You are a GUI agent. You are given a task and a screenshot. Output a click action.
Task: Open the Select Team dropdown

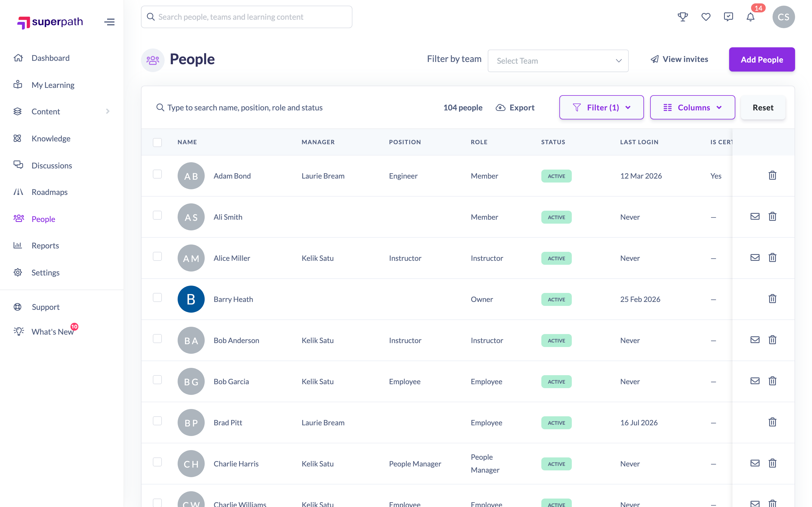[558, 61]
